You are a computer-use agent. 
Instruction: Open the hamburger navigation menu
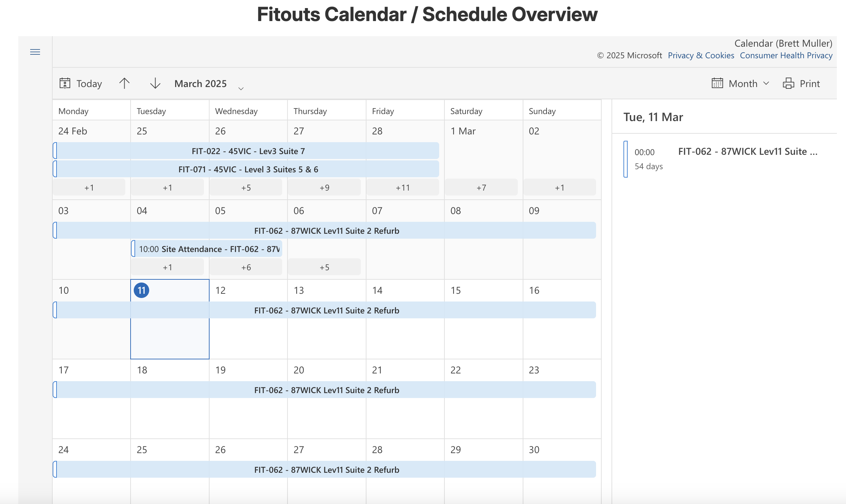tap(35, 52)
